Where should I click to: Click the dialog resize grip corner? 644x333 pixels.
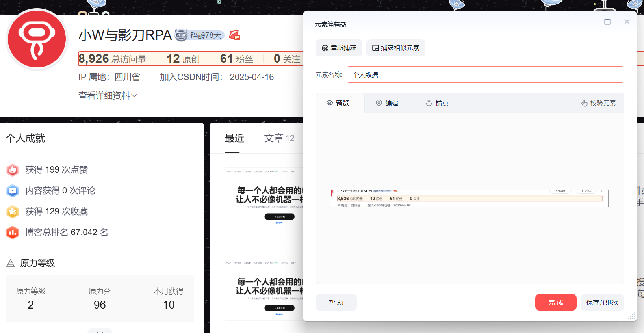click(632, 316)
